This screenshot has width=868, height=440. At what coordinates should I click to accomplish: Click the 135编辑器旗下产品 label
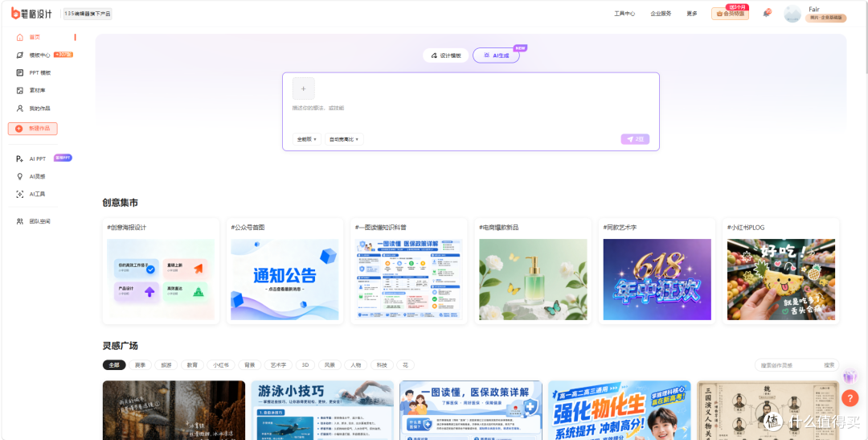coord(88,14)
